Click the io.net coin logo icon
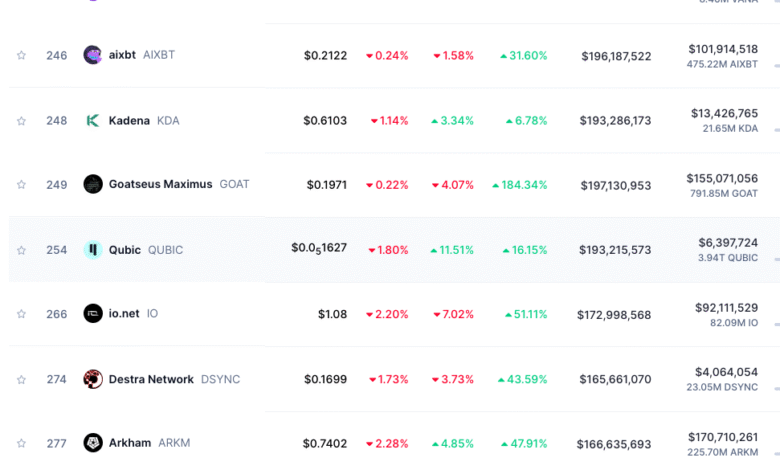 coord(93,313)
